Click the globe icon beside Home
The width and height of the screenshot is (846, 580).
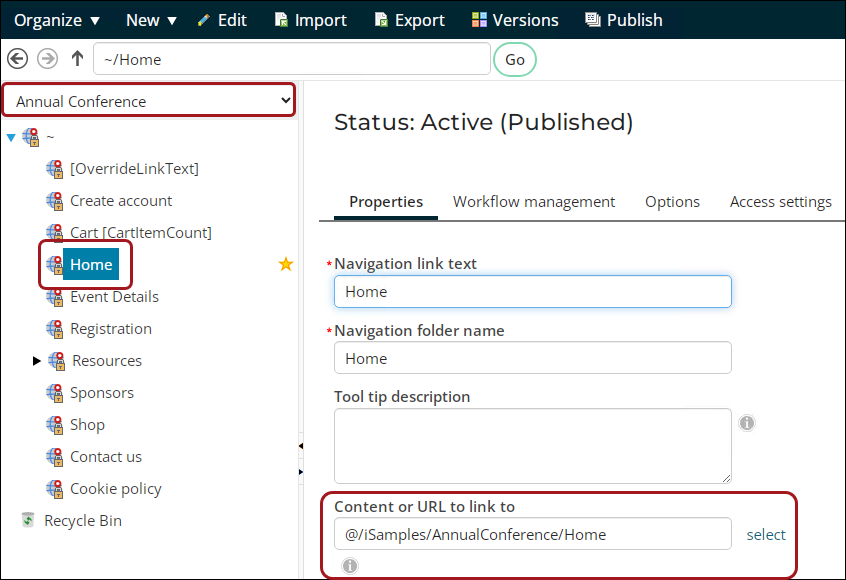[x=54, y=265]
